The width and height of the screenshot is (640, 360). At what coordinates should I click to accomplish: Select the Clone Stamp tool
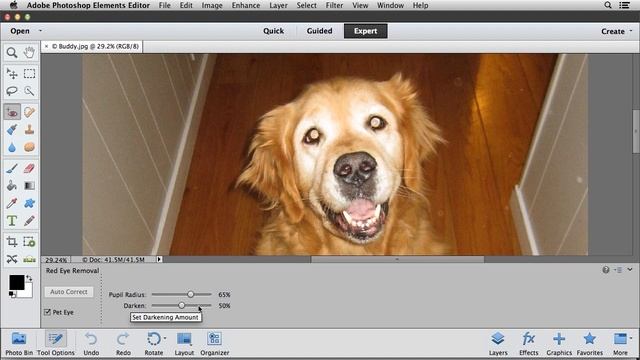pos(29,129)
